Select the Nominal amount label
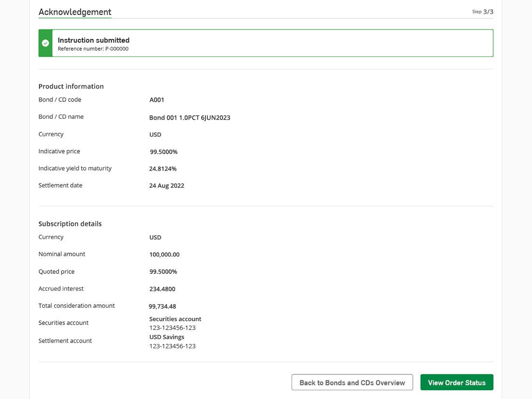The width and height of the screenshot is (532, 399). 62,254
